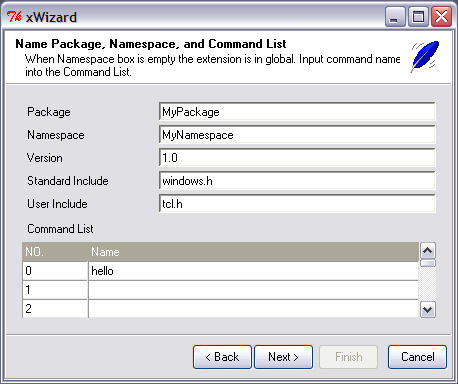The height and width of the screenshot is (384, 458).
Task: Select the 'hello' command name cell
Action: pos(253,271)
